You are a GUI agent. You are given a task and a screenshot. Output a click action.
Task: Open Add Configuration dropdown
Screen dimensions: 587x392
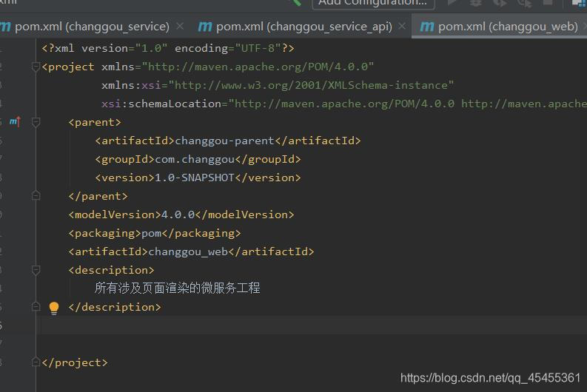pos(373,4)
